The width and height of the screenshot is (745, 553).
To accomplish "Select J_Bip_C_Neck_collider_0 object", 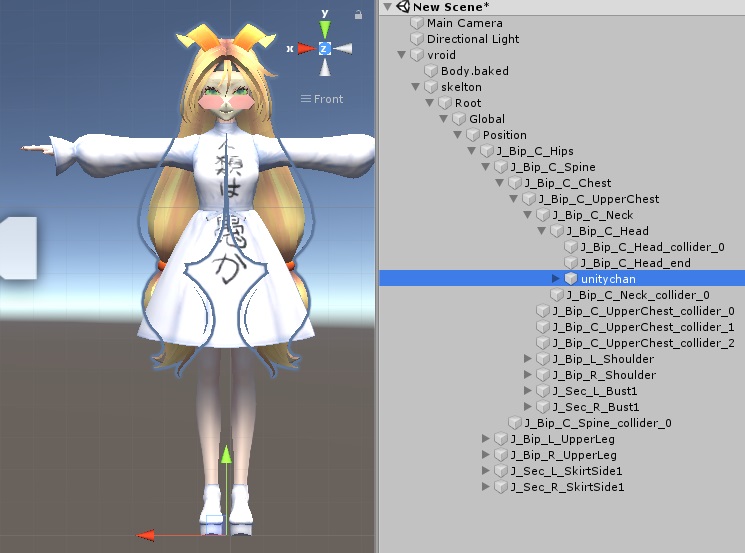I will coord(638,295).
